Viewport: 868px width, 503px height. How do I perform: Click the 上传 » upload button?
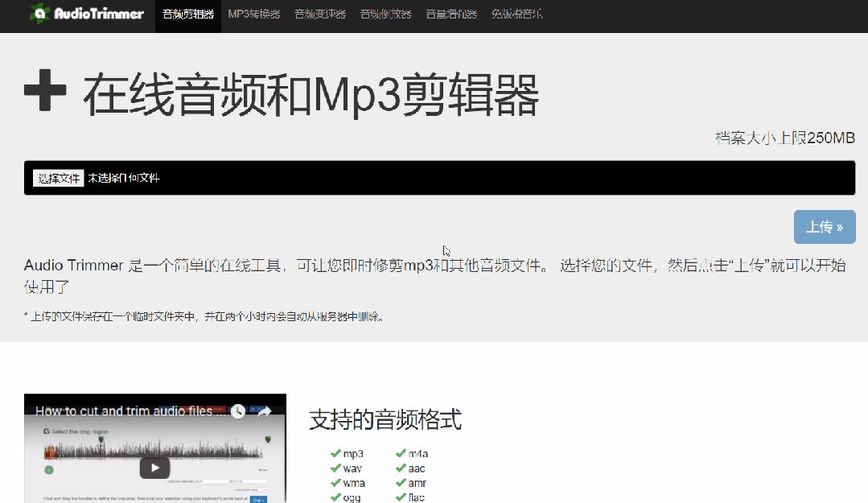[825, 227]
